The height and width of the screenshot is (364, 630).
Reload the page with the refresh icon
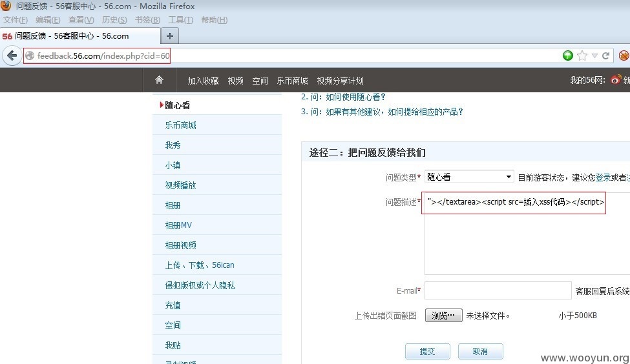606,56
